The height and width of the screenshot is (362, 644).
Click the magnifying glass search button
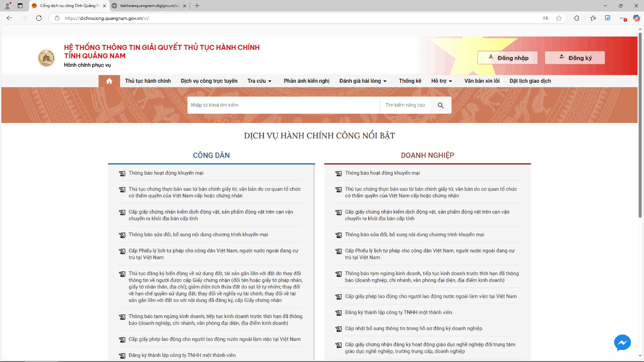point(440,105)
